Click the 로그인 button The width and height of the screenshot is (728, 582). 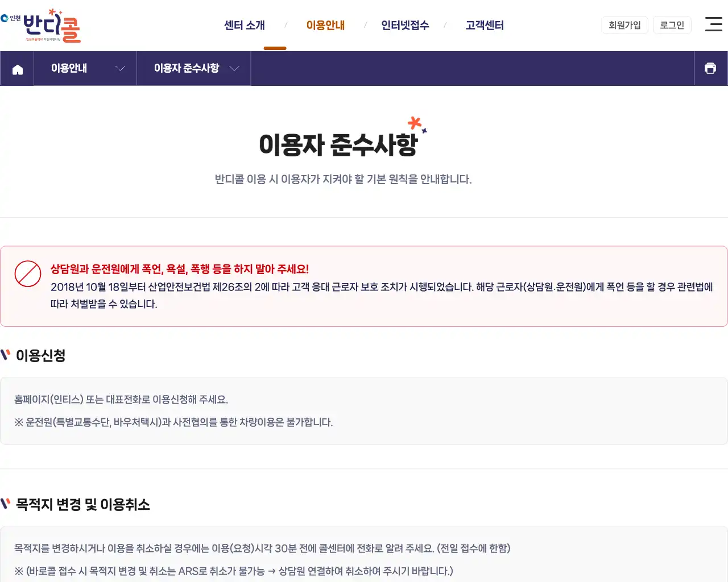(672, 25)
